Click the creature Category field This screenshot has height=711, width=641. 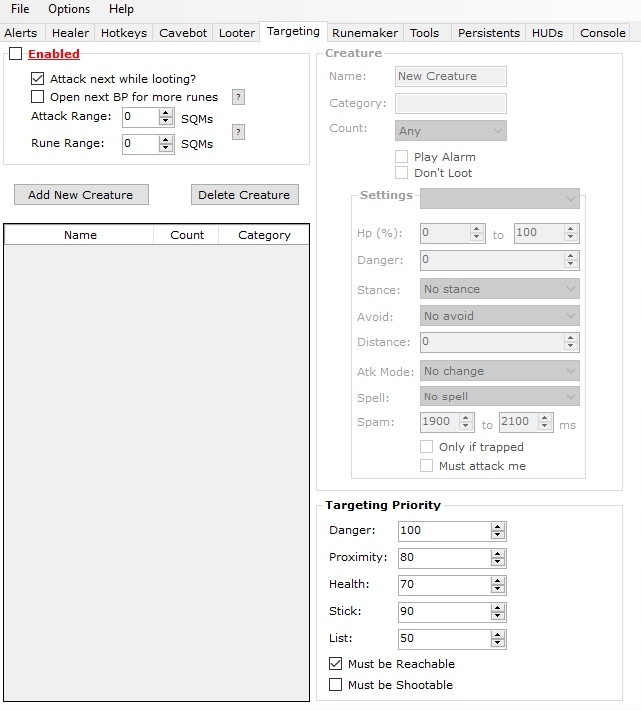click(451, 103)
